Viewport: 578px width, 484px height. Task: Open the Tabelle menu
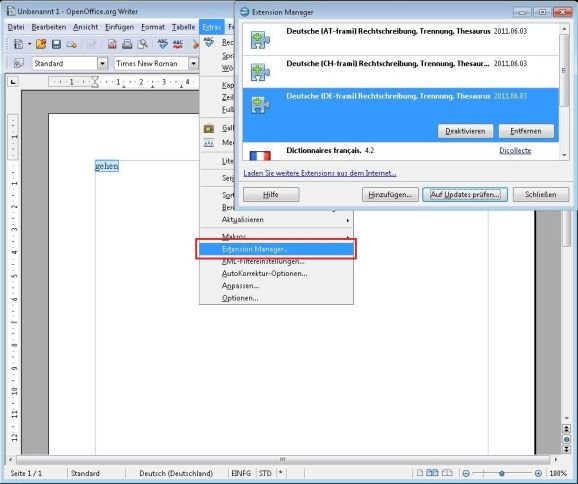click(x=183, y=27)
